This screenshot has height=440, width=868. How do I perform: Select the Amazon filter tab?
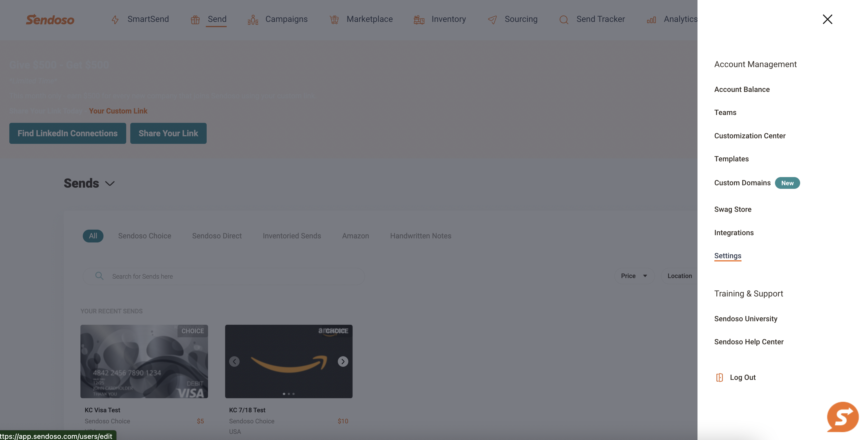(x=356, y=236)
